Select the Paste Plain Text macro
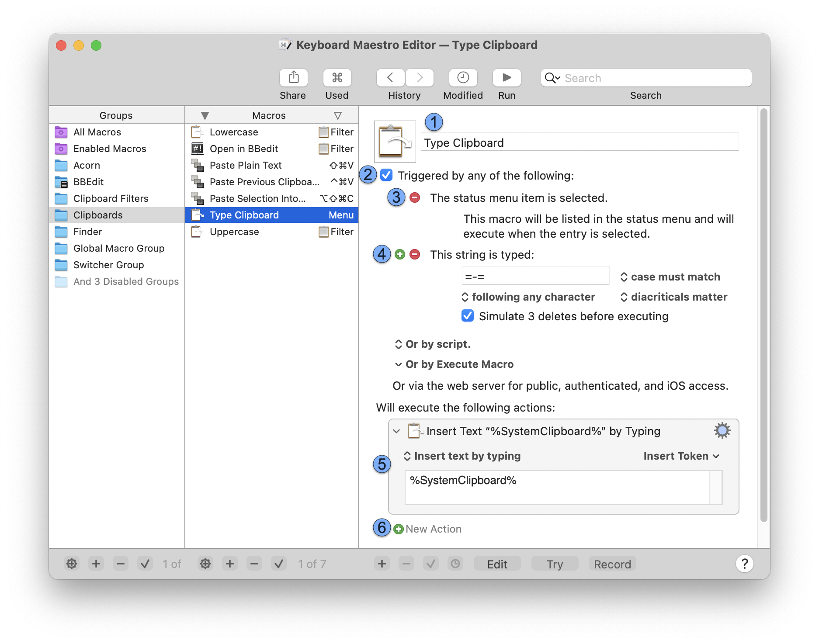The width and height of the screenshot is (819, 644). [x=246, y=166]
